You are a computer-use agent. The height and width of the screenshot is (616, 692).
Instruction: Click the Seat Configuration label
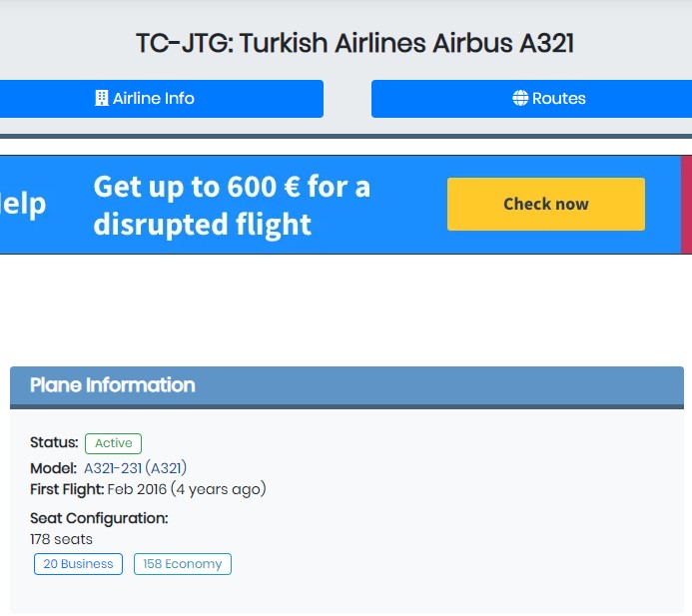tap(99, 518)
